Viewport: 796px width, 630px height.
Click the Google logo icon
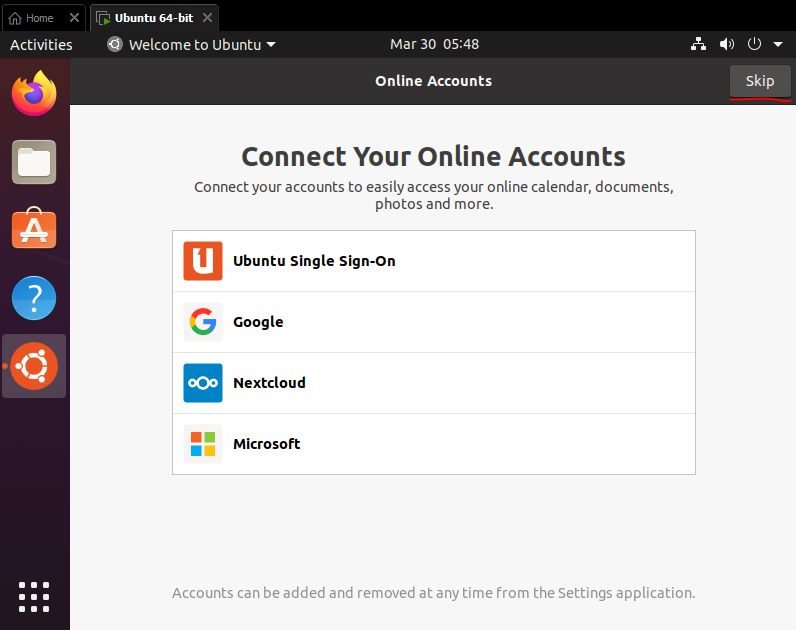tap(203, 322)
